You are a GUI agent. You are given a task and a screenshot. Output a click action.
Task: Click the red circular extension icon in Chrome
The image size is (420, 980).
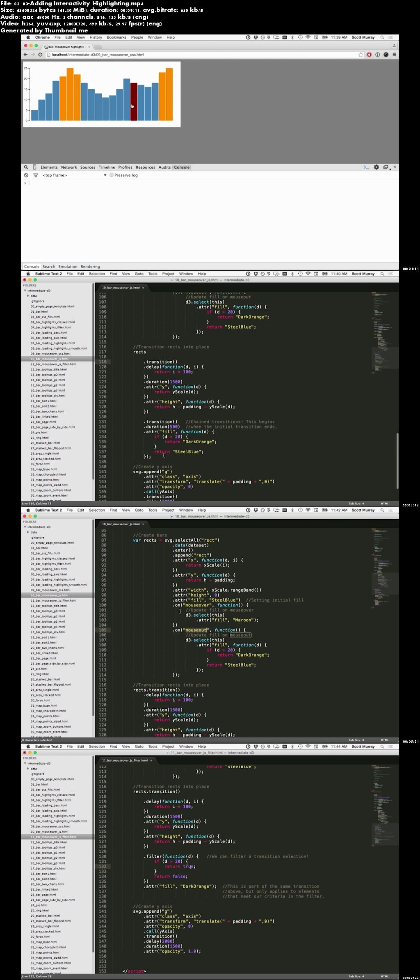click(x=369, y=55)
